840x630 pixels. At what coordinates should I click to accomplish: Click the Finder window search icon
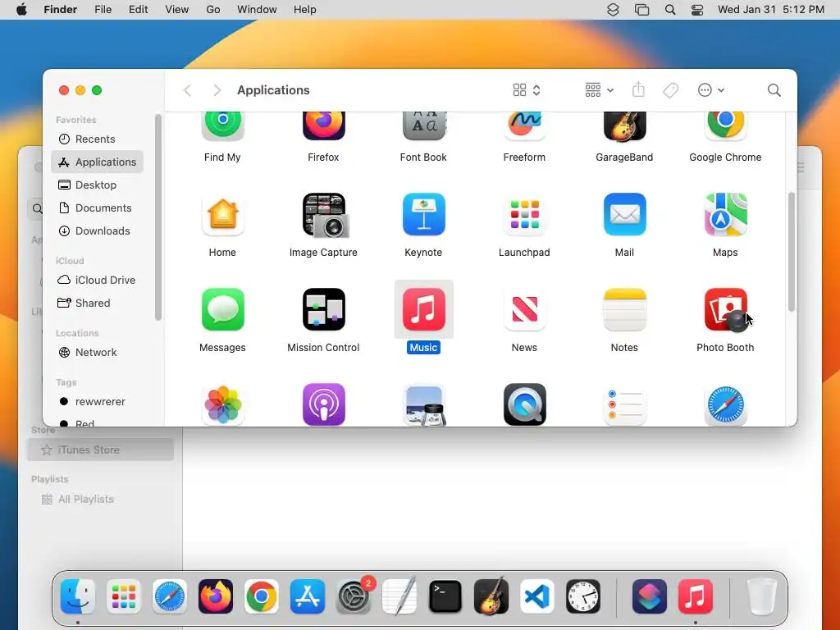pos(774,90)
